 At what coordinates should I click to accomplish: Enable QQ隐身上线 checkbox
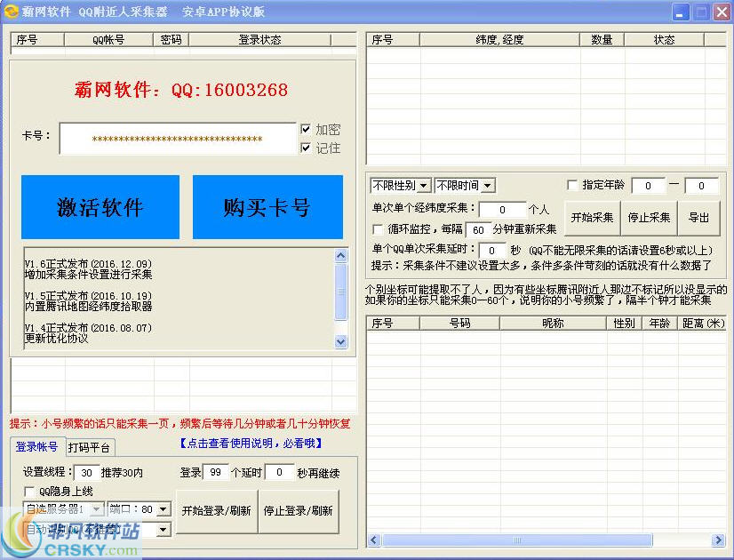pyautogui.click(x=29, y=492)
